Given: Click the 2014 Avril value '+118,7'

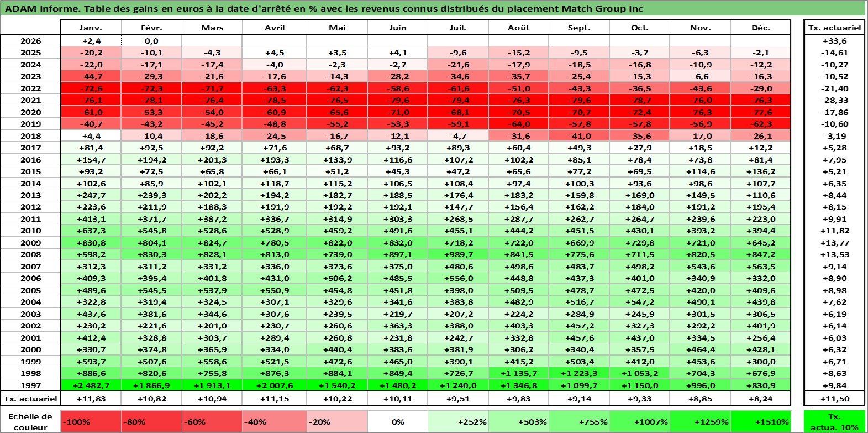Looking at the screenshot, I should pos(275,184).
